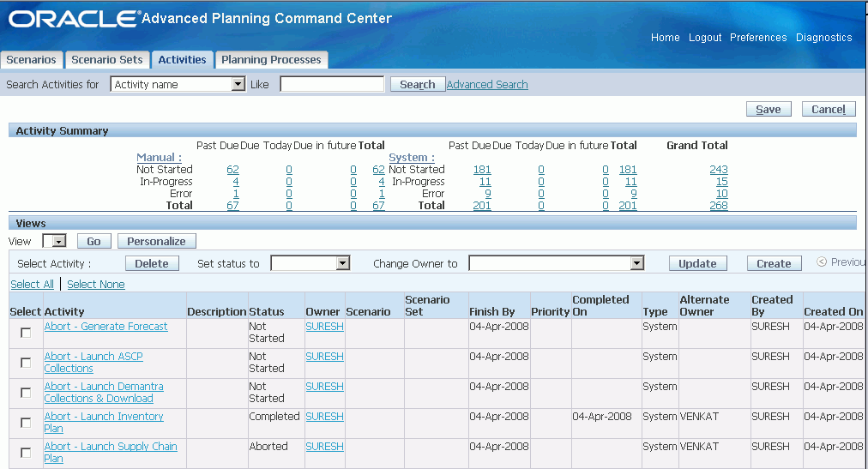Open the Abort - Launch Inventory Plan activity
The image size is (868, 469).
[104, 423]
